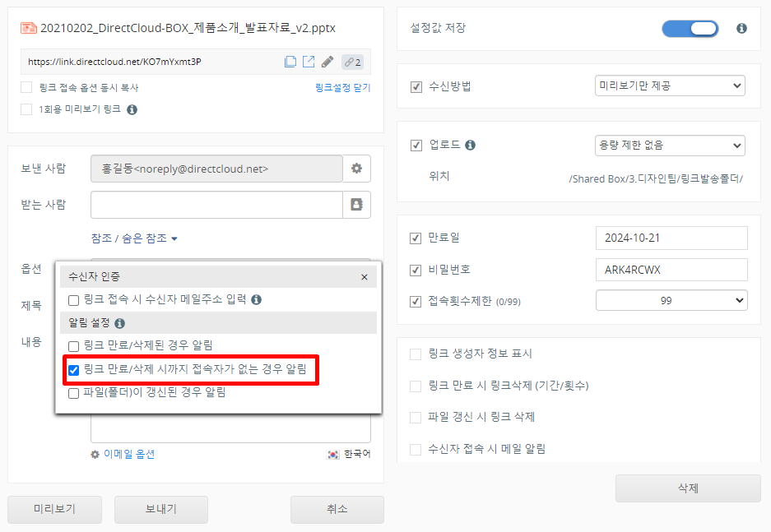Click info icon next to 알림 설정
Viewport: 771px width, 532px height.
click(x=120, y=324)
